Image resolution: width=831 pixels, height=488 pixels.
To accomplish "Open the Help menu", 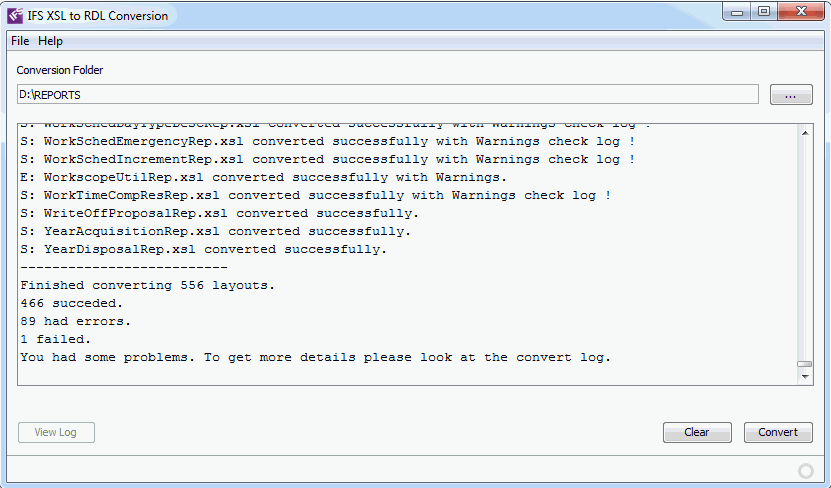I will click(50, 41).
